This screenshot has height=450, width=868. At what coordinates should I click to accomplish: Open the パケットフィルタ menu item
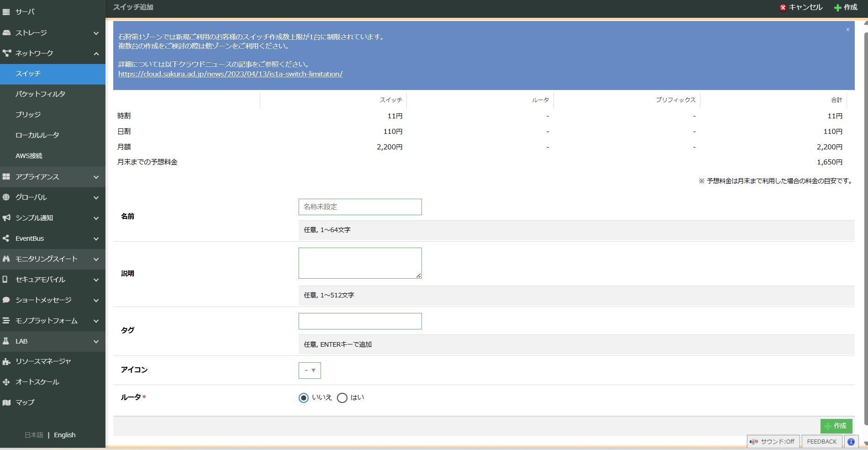(40, 94)
